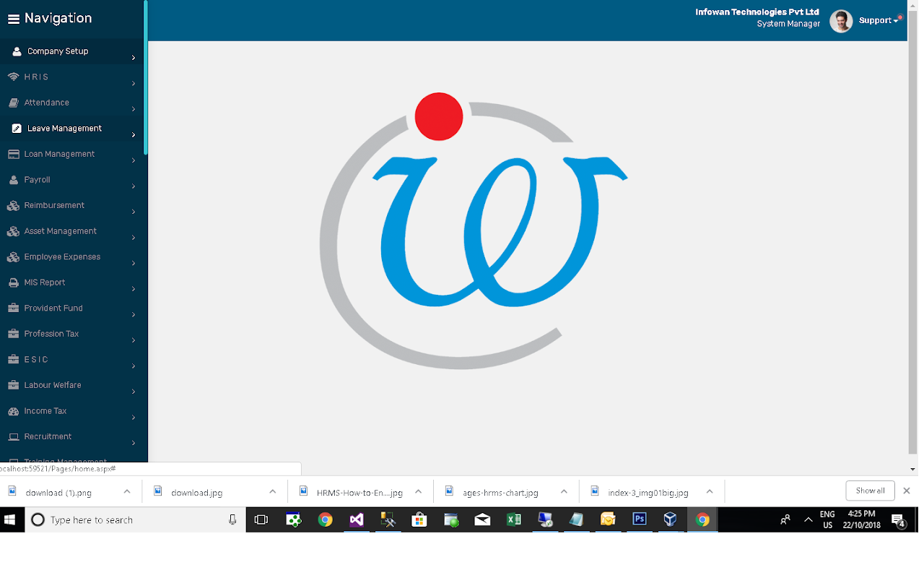Open the action center notifications icon
Image resolution: width=924 pixels, height=578 pixels.
pyautogui.click(x=899, y=519)
